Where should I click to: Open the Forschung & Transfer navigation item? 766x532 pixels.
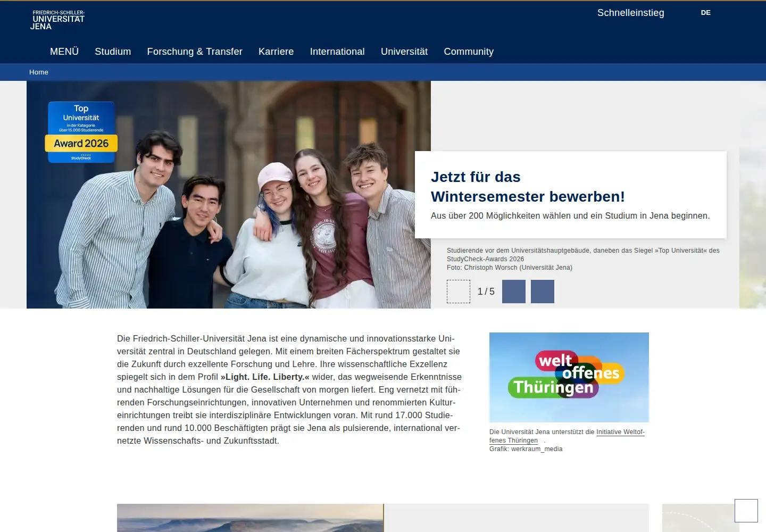point(195,52)
